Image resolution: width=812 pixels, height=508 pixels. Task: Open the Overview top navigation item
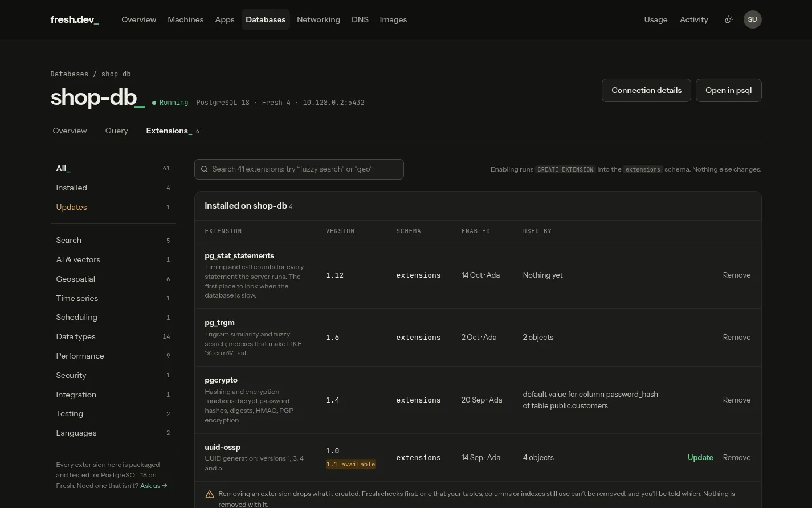click(x=138, y=19)
